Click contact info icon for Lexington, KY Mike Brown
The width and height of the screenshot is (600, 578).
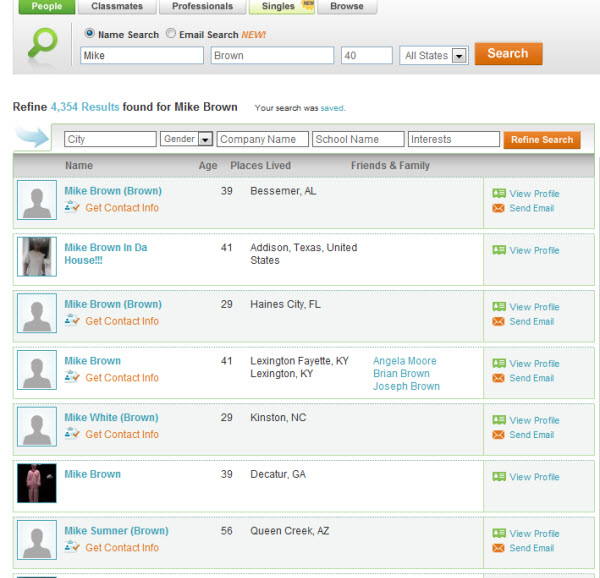coord(72,377)
